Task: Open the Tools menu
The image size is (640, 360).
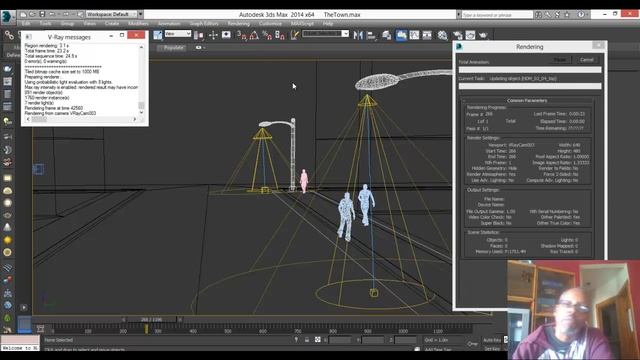Action: [x=45, y=24]
